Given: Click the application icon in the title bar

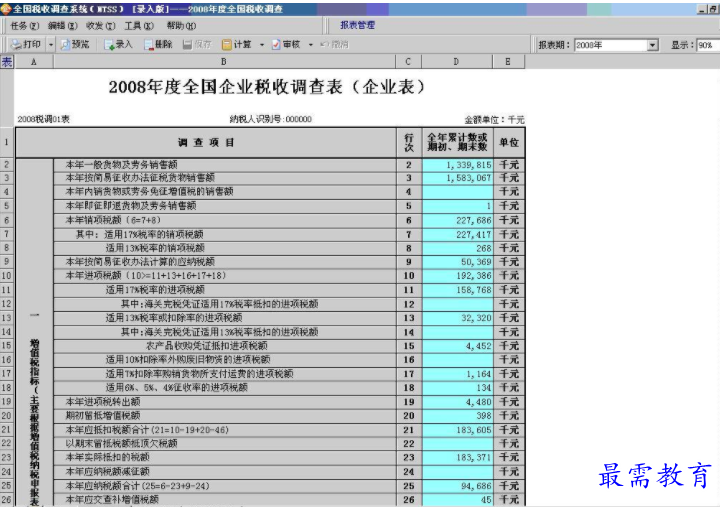Looking at the screenshot, I should (6, 9).
